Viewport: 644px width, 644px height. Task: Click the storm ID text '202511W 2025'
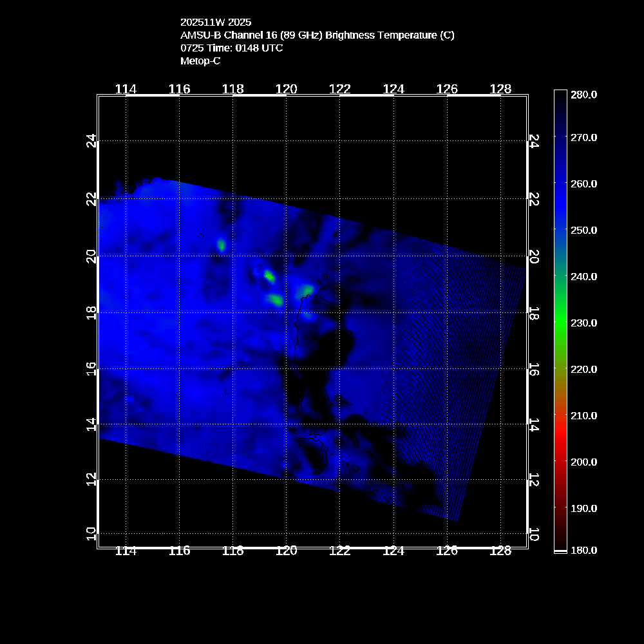[x=216, y=22]
